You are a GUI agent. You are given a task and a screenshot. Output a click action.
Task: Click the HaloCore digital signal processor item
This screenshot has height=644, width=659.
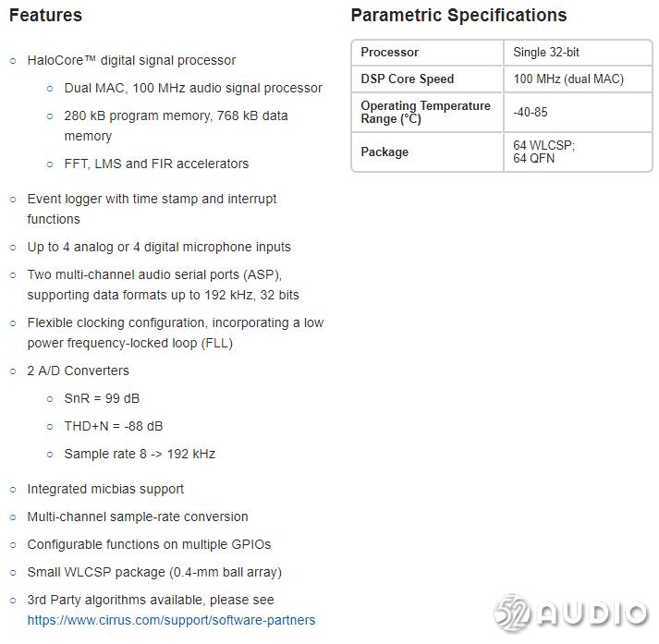click(131, 60)
